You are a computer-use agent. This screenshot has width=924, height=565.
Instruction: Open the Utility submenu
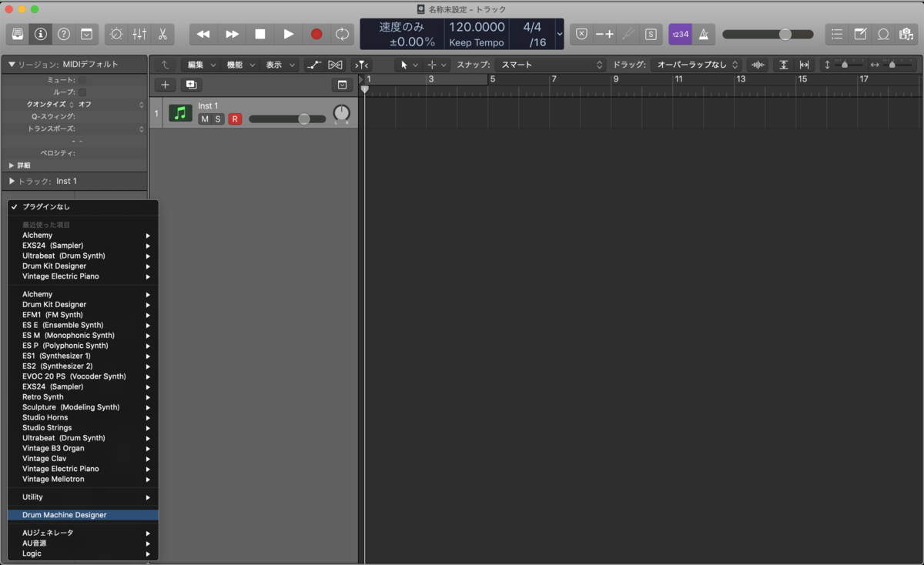click(83, 497)
